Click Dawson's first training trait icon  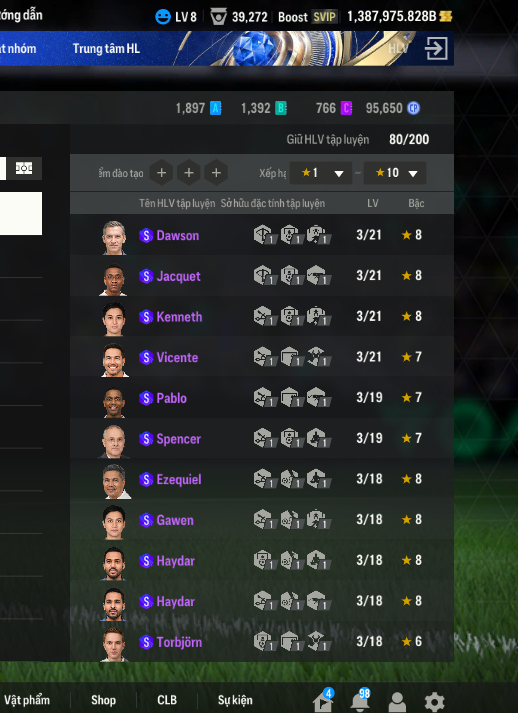coord(265,235)
